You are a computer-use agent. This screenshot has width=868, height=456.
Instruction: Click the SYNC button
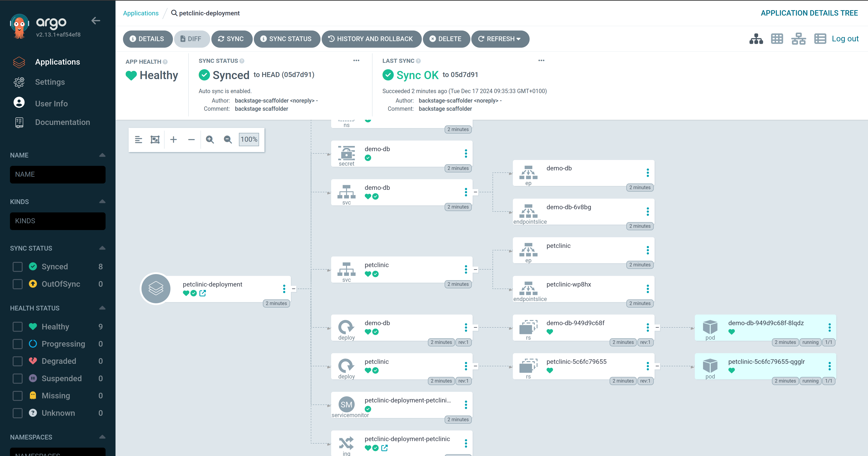click(231, 39)
